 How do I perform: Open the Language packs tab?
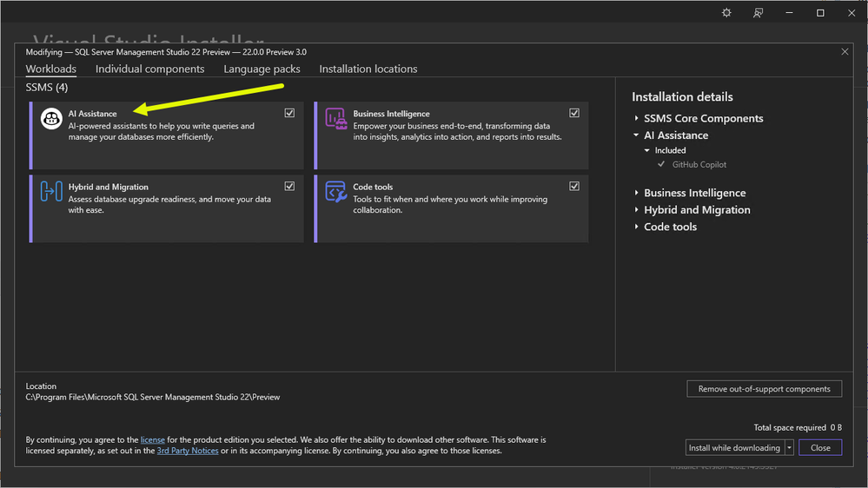pyautogui.click(x=262, y=69)
